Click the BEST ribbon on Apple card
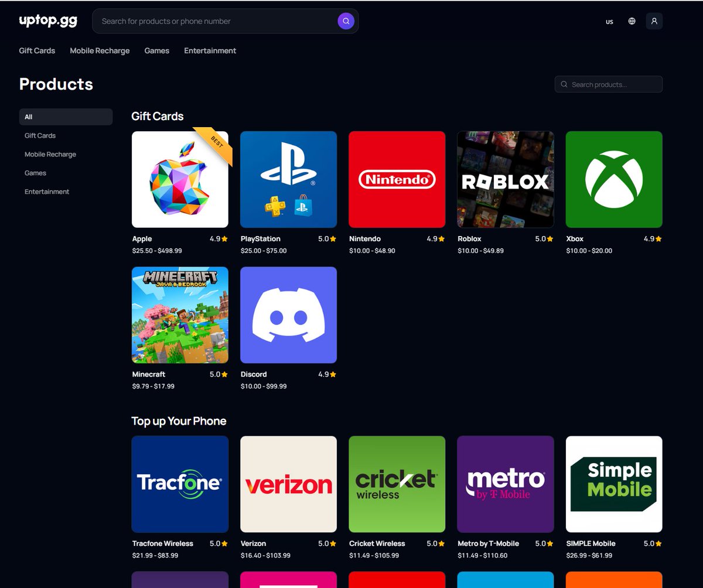The width and height of the screenshot is (703, 588). click(x=217, y=143)
